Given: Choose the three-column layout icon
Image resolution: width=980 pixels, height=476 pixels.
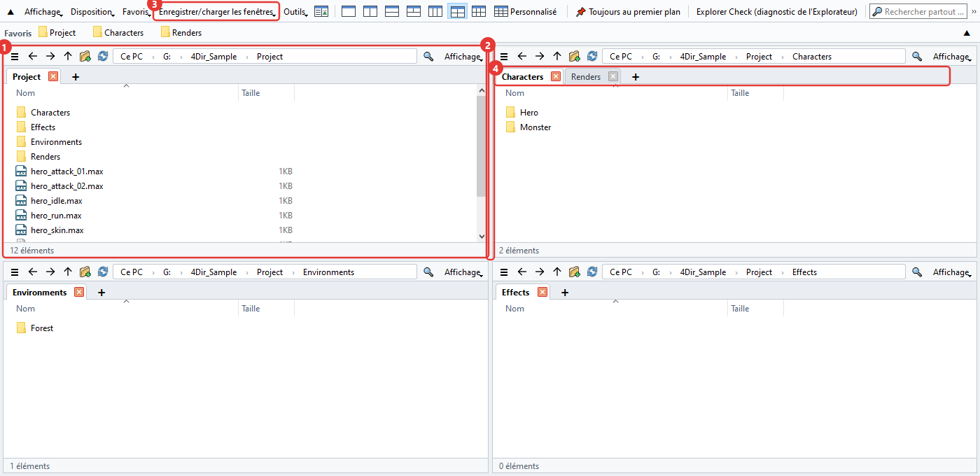Looking at the screenshot, I should pyautogui.click(x=435, y=12).
